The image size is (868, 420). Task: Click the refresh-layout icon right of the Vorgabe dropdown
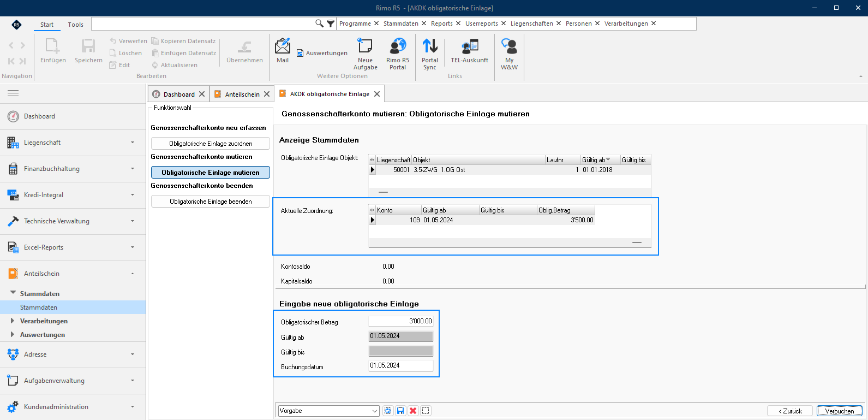[388, 411]
